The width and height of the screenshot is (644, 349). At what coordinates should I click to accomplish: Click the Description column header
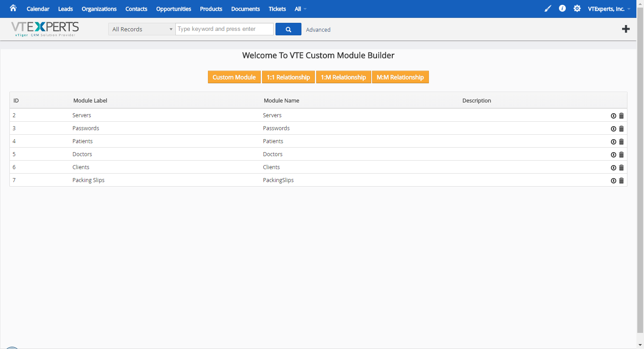point(477,101)
